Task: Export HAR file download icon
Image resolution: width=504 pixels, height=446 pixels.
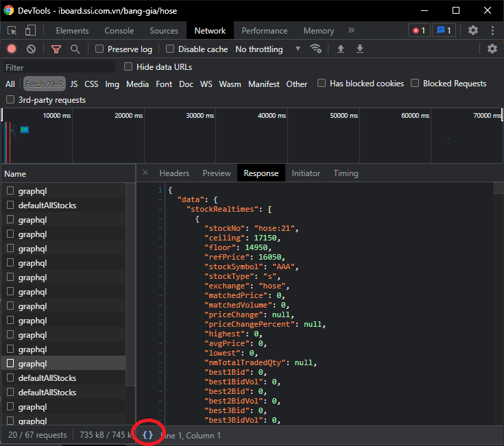Action: 360,49
